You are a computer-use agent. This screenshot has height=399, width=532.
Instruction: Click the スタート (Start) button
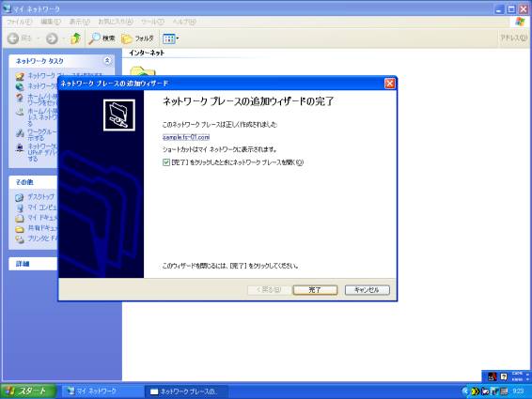(x=28, y=391)
